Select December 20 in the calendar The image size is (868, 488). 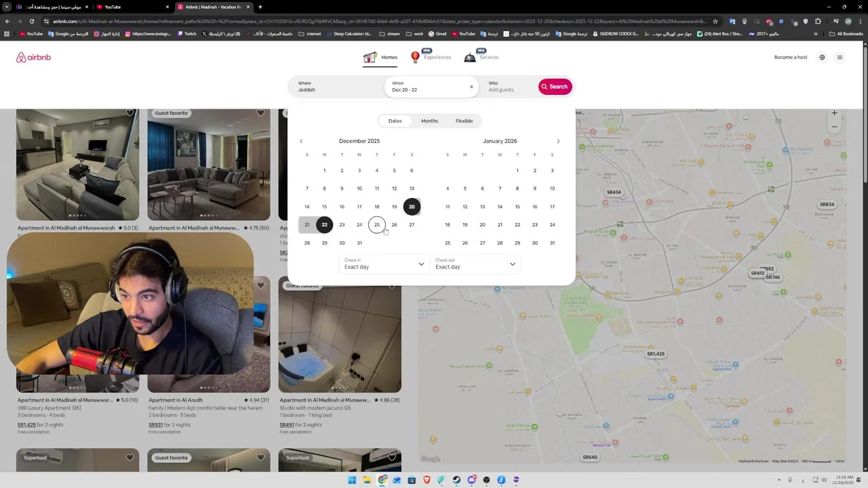click(412, 207)
